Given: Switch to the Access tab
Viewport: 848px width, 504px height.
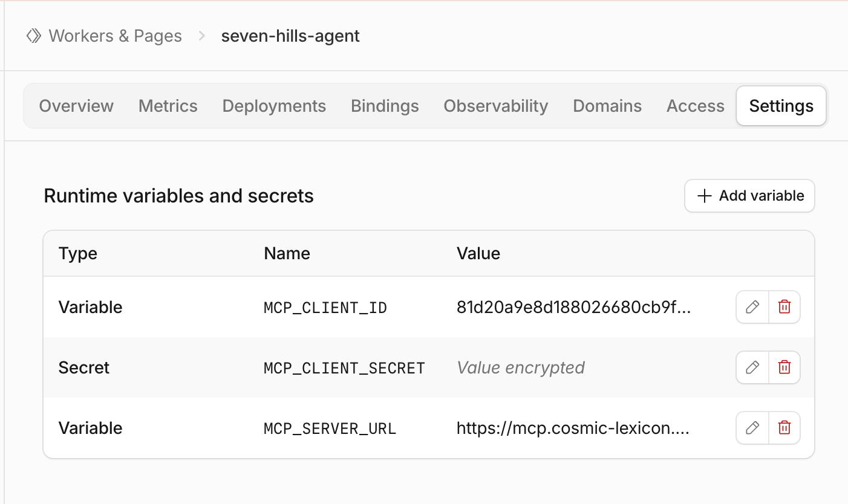Looking at the screenshot, I should (696, 106).
